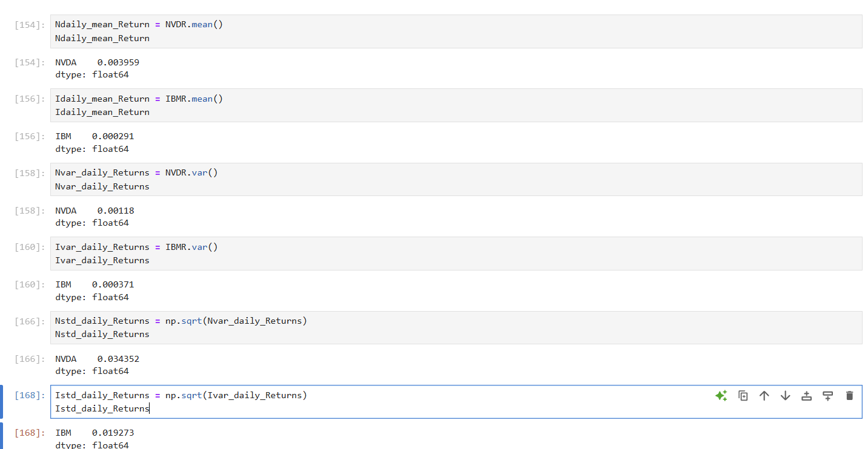Click the NVDA 0.034352 output text

(x=97, y=359)
